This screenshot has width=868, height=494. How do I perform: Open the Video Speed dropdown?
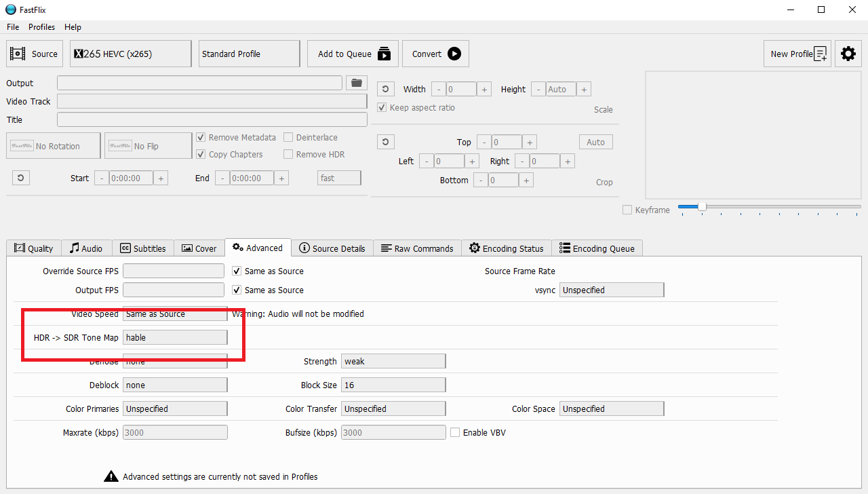tap(175, 313)
